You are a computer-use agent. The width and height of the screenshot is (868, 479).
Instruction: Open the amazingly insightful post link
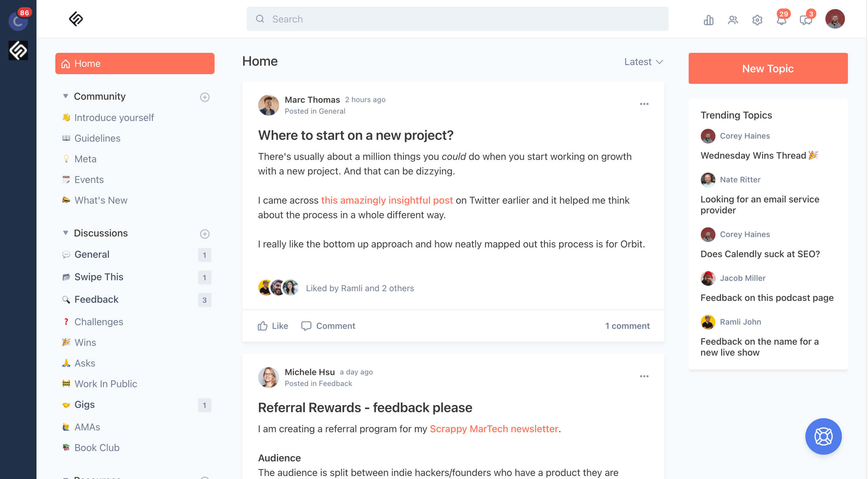click(387, 200)
